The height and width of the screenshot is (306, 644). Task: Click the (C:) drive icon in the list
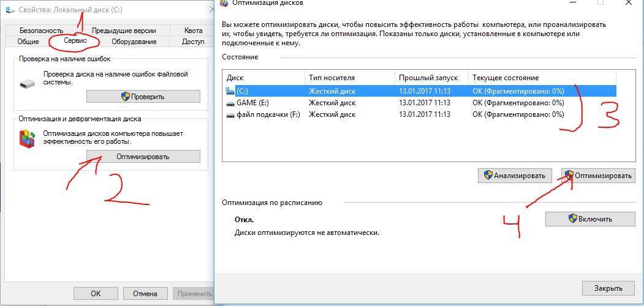click(x=230, y=91)
